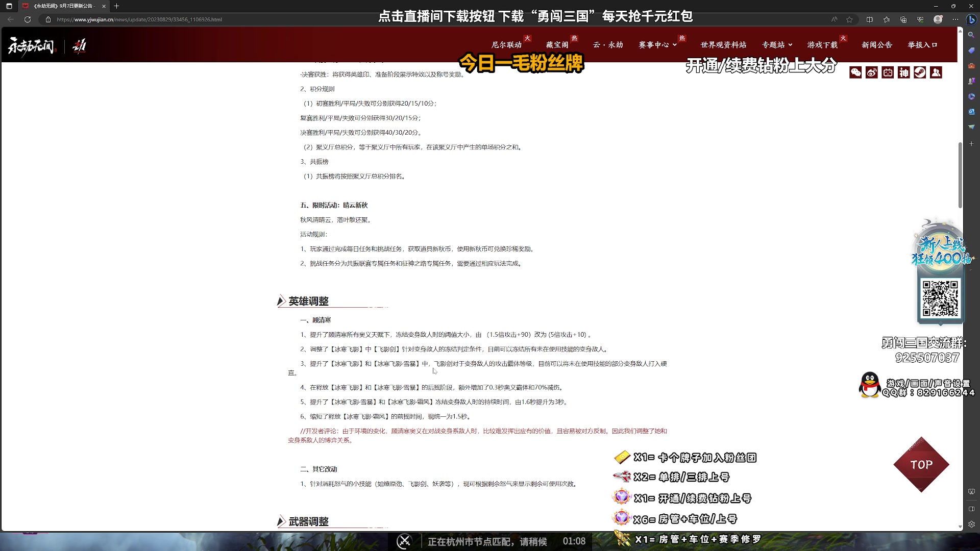
Task: Open the 游戏下载 nav item
Action: click(x=822, y=45)
